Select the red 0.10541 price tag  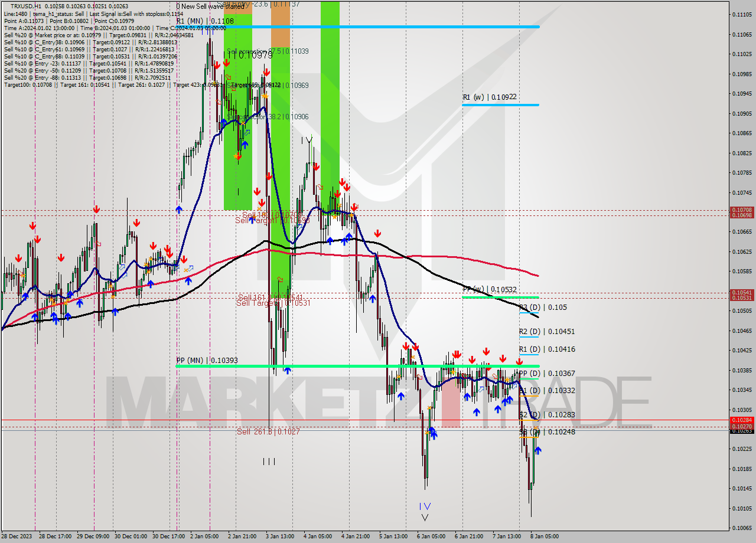742,293
